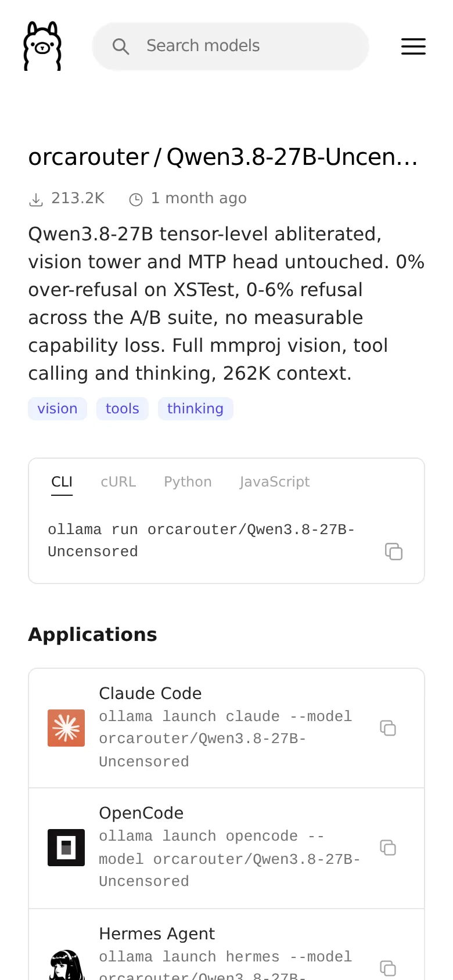Click the tools tag
The height and width of the screenshot is (980, 453).
pyautogui.click(x=123, y=409)
